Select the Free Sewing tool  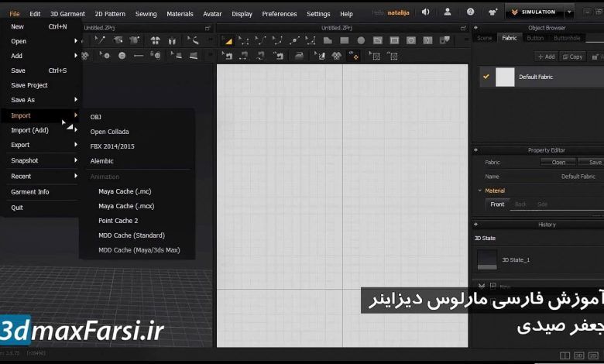coord(260,57)
